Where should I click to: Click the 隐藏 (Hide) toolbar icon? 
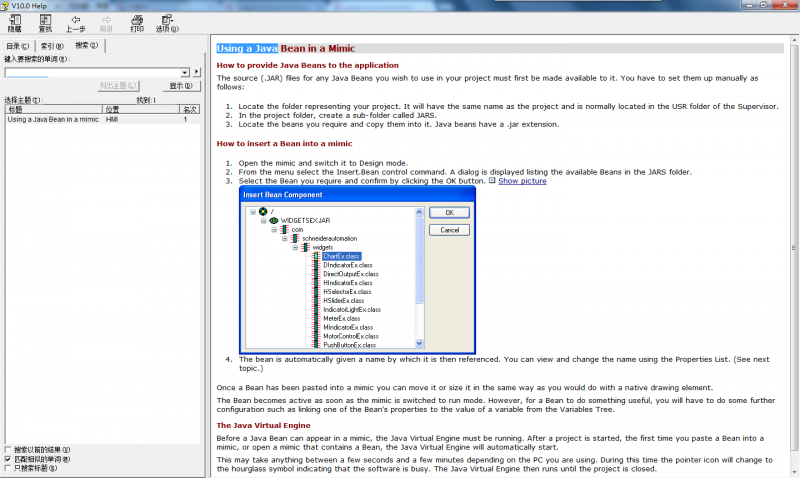point(15,20)
